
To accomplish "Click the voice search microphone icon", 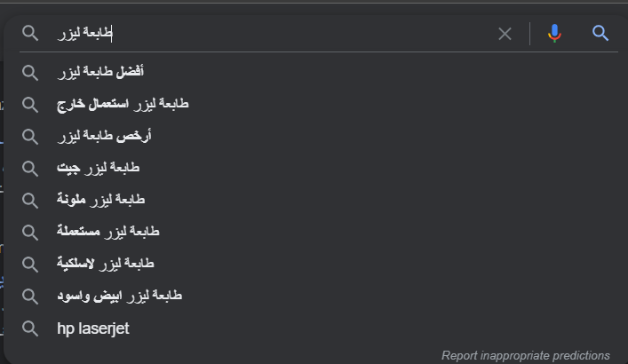I will coord(554,34).
